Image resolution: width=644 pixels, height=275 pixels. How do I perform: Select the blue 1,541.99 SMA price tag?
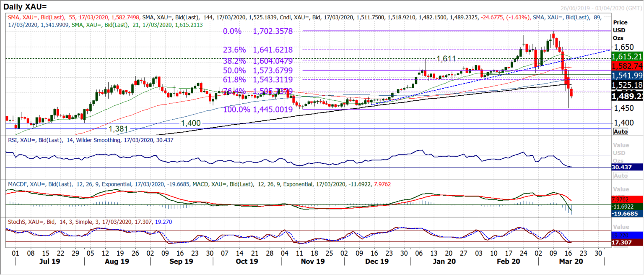[x=627, y=76]
